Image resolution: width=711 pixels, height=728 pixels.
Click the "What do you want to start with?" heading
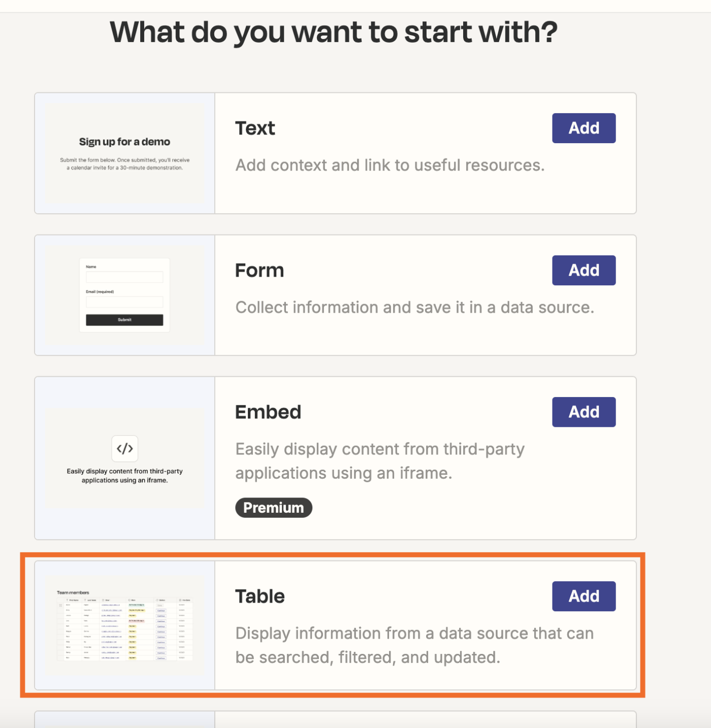[334, 32]
